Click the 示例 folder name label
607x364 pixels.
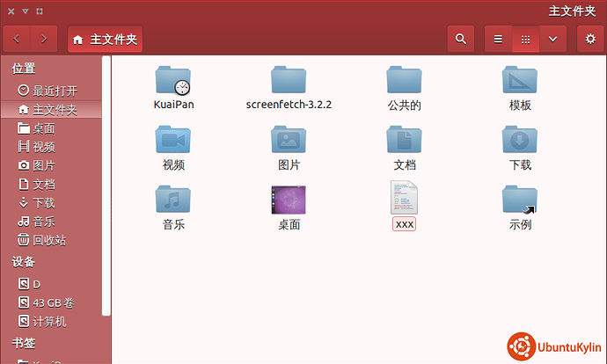click(x=520, y=224)
